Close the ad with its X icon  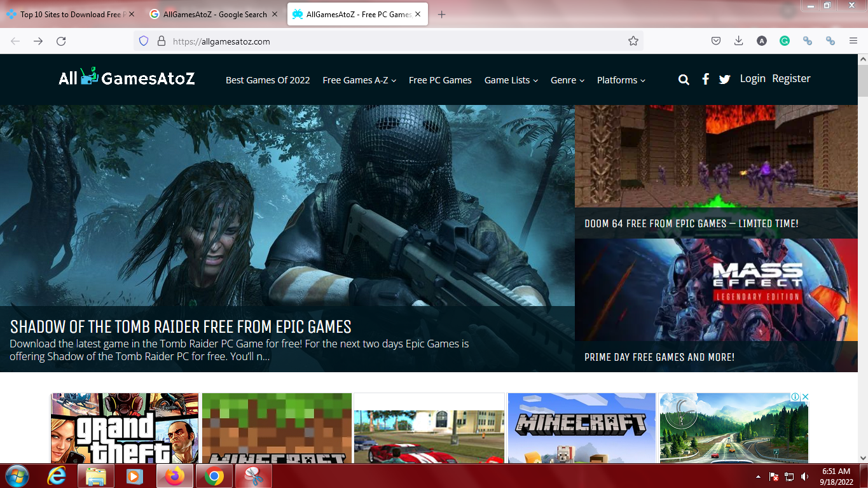pyautogui.click(x=804, y=397)
